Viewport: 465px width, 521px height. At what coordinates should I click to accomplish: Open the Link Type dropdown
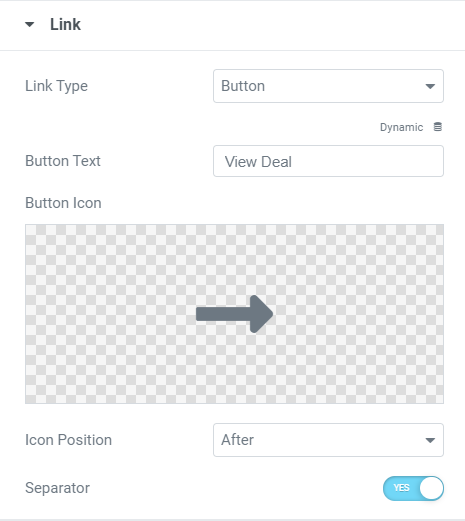[328, 86]
